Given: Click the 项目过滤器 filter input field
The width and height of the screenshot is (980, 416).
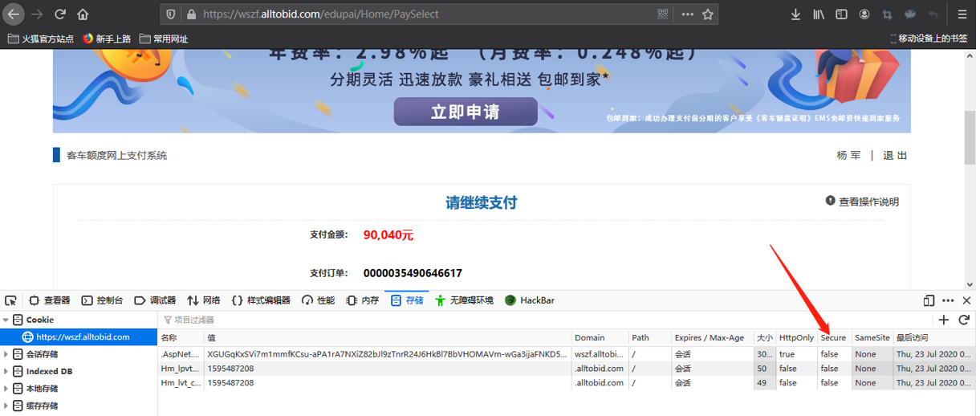Looking at the screenshot, I should coord(546,320).
